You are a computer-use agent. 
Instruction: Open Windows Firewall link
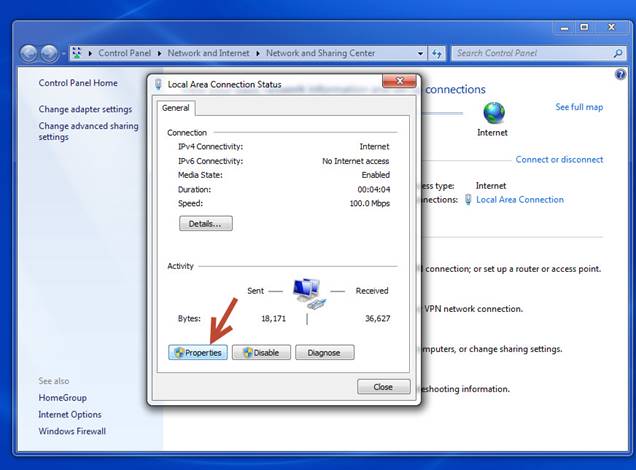tap(72, 431)
